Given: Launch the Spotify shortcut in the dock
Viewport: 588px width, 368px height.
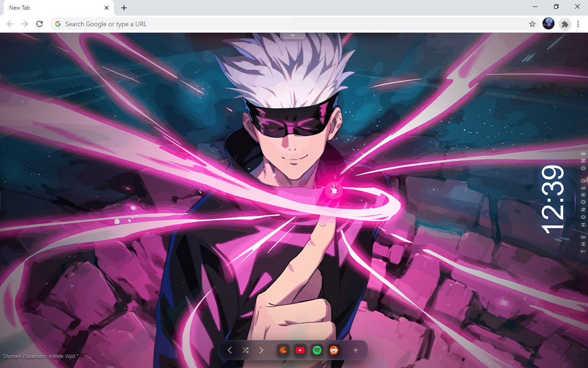Looking at the screenshot, I should click(317, 351).
